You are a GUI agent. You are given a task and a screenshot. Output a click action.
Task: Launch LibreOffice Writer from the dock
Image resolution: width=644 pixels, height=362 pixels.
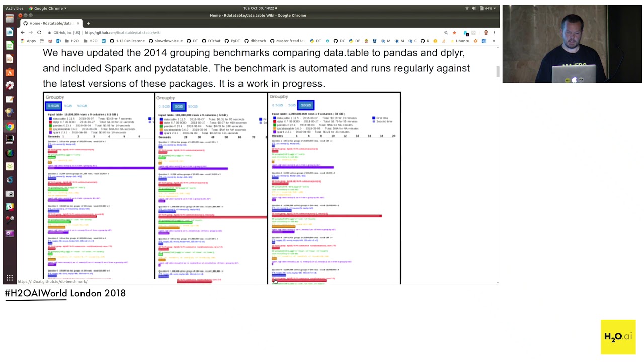click(10, 32)
